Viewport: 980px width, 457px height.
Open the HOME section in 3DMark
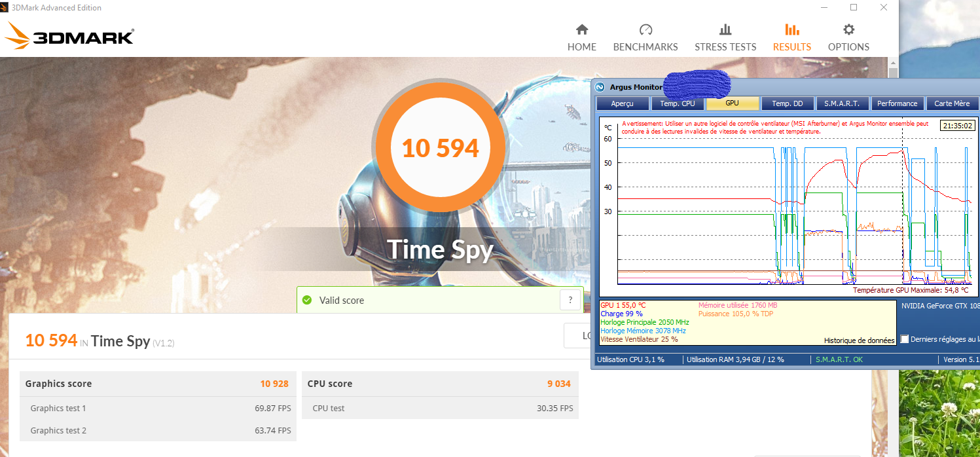[x=581, y=38]
